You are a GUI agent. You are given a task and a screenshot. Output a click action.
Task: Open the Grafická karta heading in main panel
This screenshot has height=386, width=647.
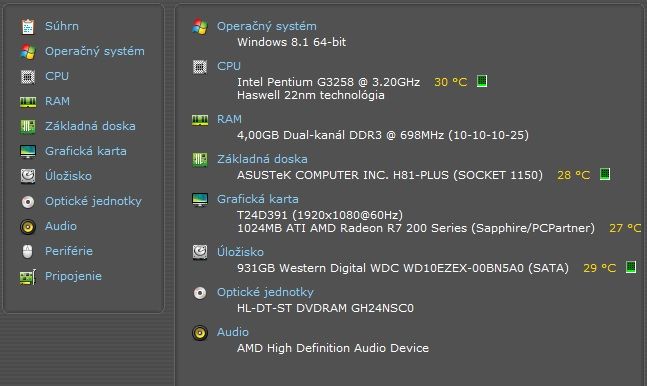point(257,199)
